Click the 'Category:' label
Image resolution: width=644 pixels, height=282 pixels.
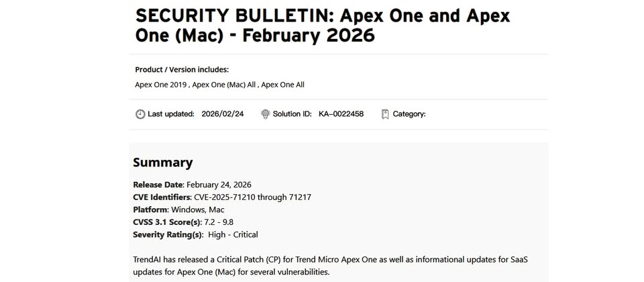(x=409, y=114)
